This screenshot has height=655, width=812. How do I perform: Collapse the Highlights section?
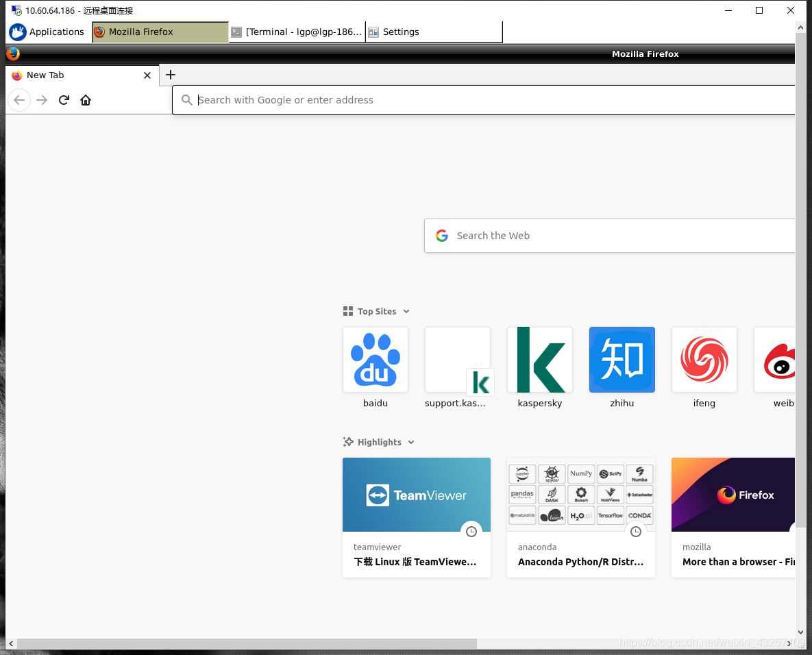pyautogui.click(x=410, y=442)
